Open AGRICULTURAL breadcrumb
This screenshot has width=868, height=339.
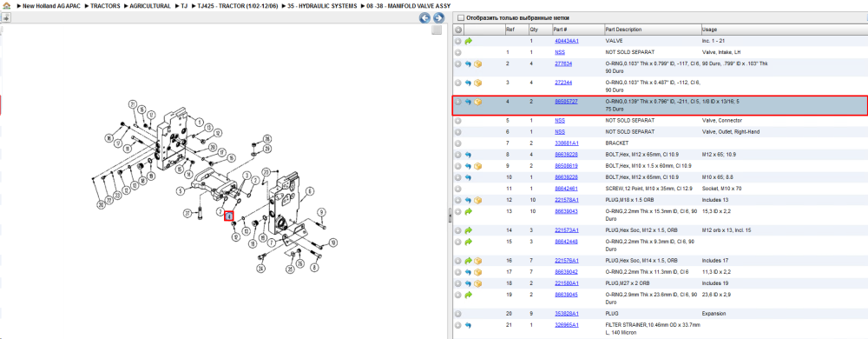[150, 5]
